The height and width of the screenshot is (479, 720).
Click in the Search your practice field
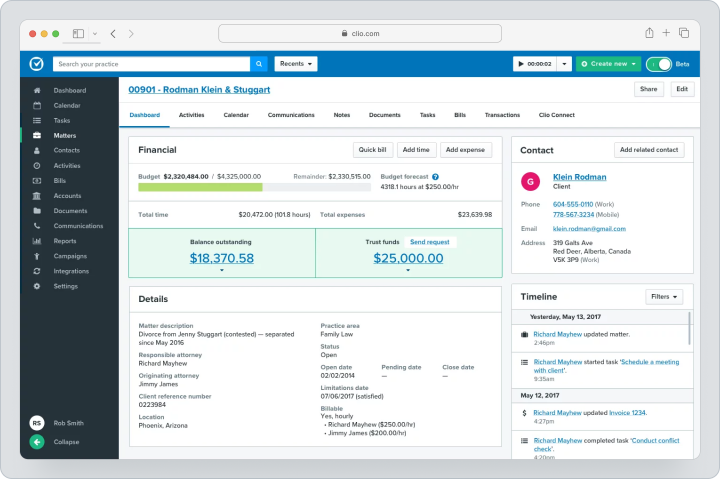click(x=152, y=64)
